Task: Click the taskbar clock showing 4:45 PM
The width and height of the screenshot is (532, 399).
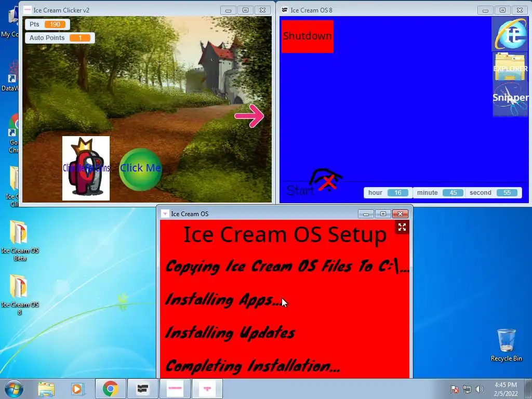Action: [506, 389]
